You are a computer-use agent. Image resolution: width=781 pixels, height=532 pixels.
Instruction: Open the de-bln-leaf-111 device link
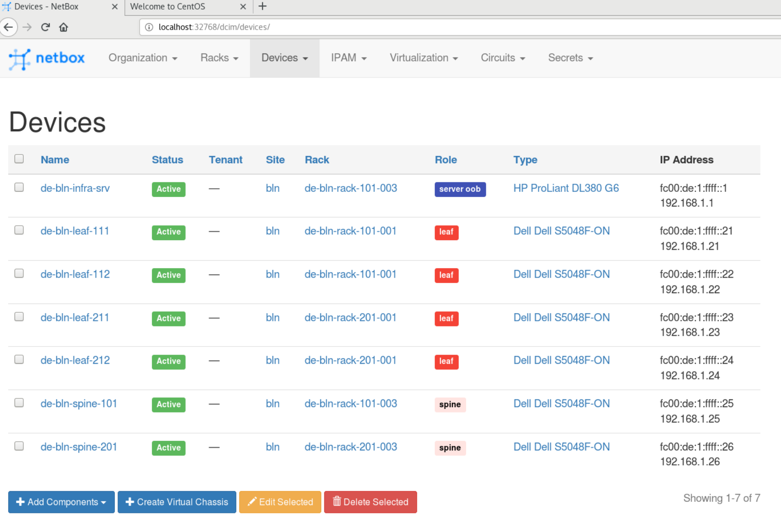(x=75, y=231)
